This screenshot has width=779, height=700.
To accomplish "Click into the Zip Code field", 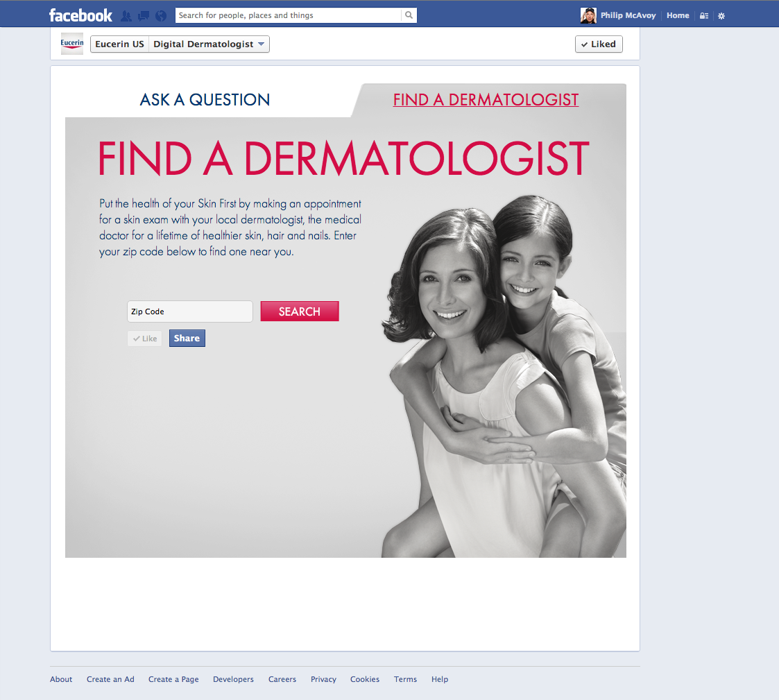I will 189,311.
